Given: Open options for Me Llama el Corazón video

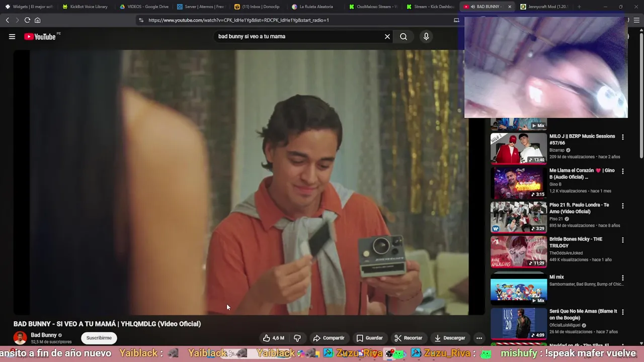Looking at the screenshot, I should coord(623,171).
